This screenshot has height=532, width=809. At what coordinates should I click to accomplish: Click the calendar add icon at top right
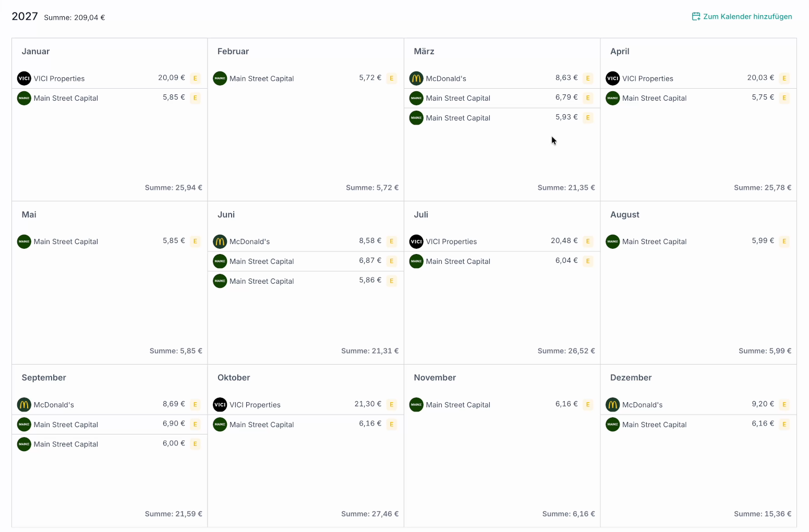pyautogui.click(x=696, y=17)
